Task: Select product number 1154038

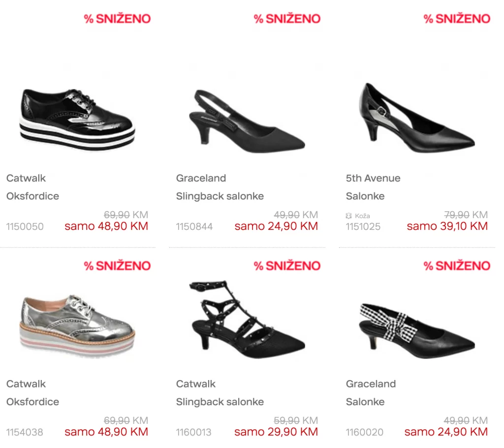Action: coord(25,432)
